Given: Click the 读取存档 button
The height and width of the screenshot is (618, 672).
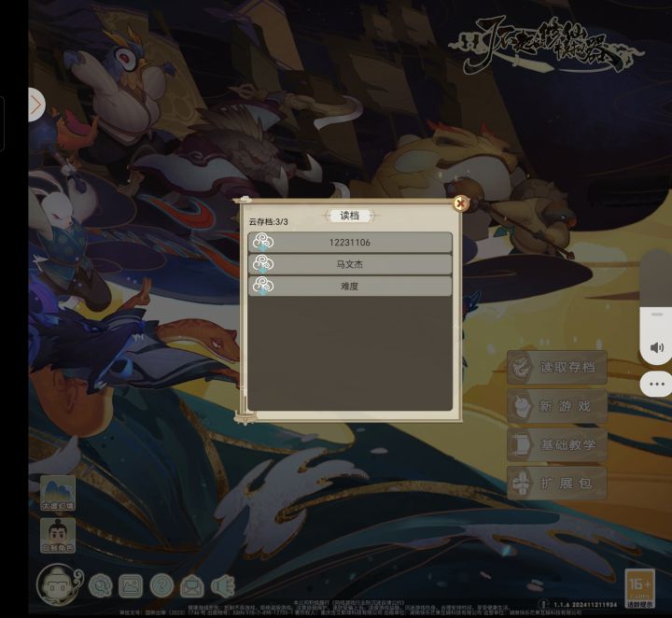Looking at the screenshot, I should 556,367.
